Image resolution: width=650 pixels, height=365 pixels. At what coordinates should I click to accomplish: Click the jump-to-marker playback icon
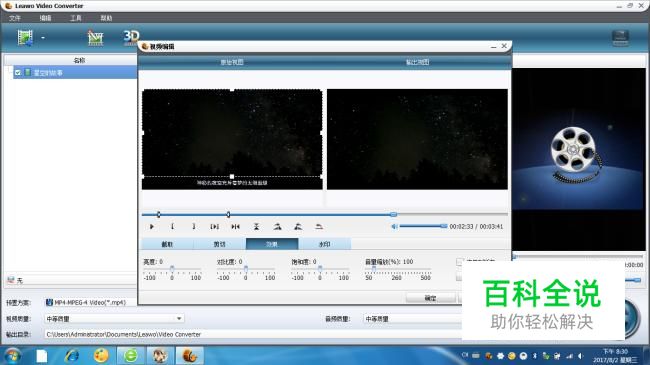click(x=235, y=226)
